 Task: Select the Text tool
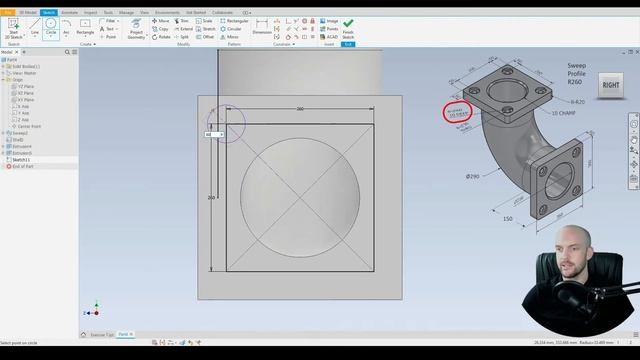click(107, 29)
